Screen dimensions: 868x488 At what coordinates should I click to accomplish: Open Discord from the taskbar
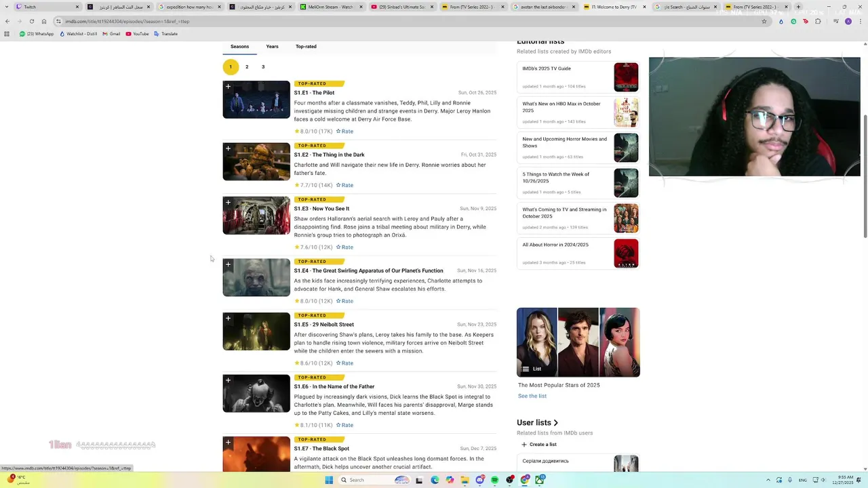pyautogui.click(x=479, y=480)
